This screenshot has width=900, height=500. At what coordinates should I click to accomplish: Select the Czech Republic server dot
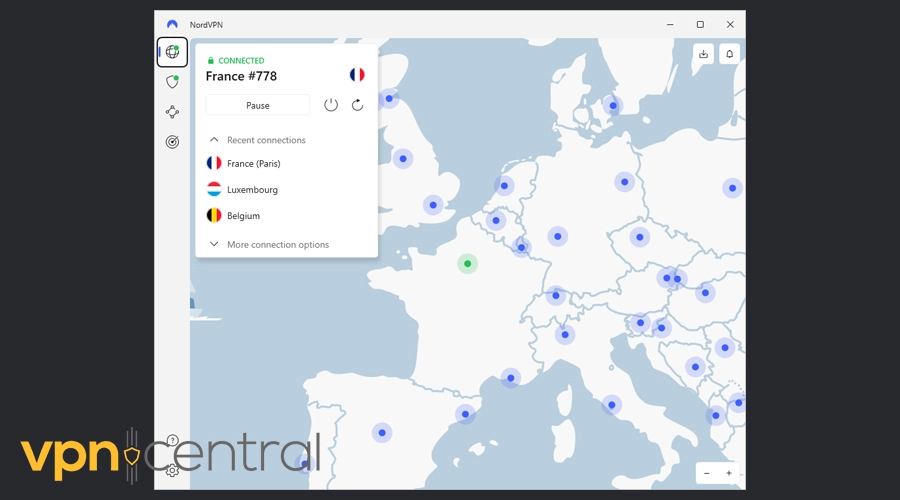click(x=640, y=237)
